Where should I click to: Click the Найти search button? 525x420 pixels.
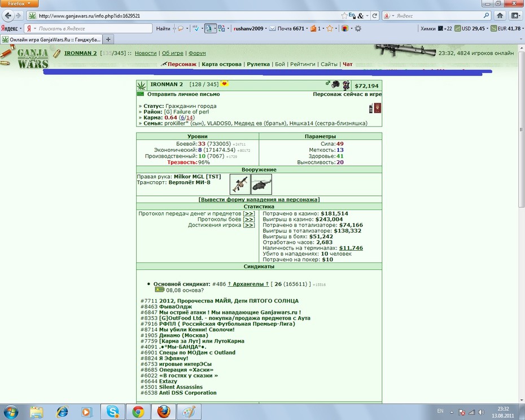(x=163, y=28)
